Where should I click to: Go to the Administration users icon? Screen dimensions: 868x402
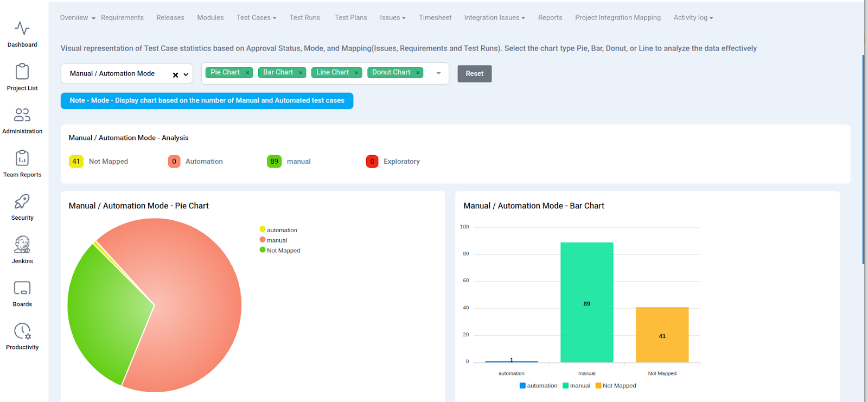point(22,115)
